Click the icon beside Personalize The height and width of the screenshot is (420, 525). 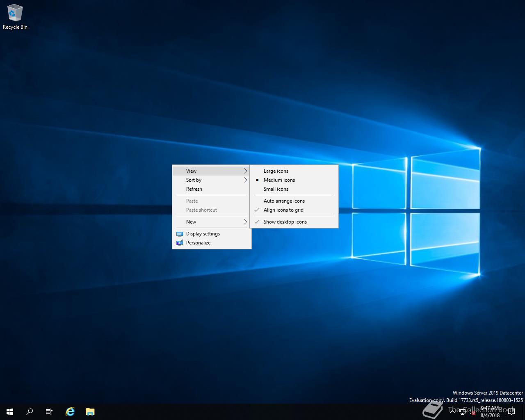[179, 243]
